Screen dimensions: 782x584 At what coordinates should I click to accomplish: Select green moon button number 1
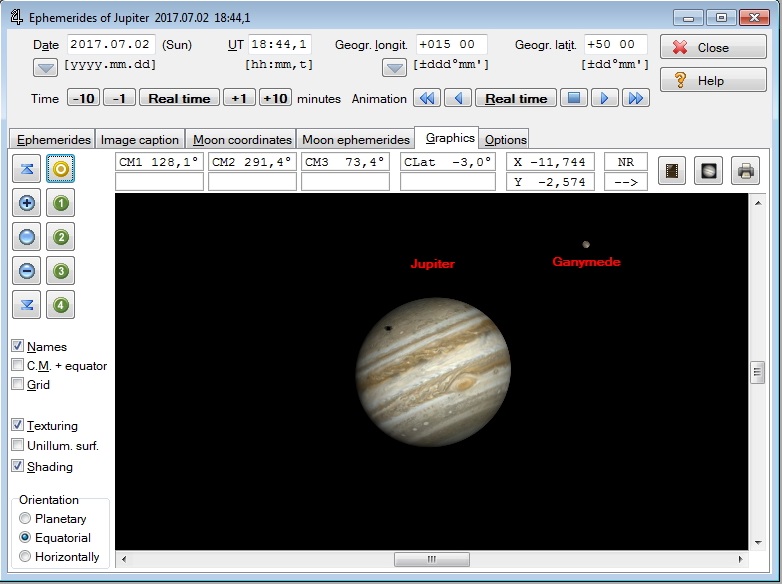(61, 204)
